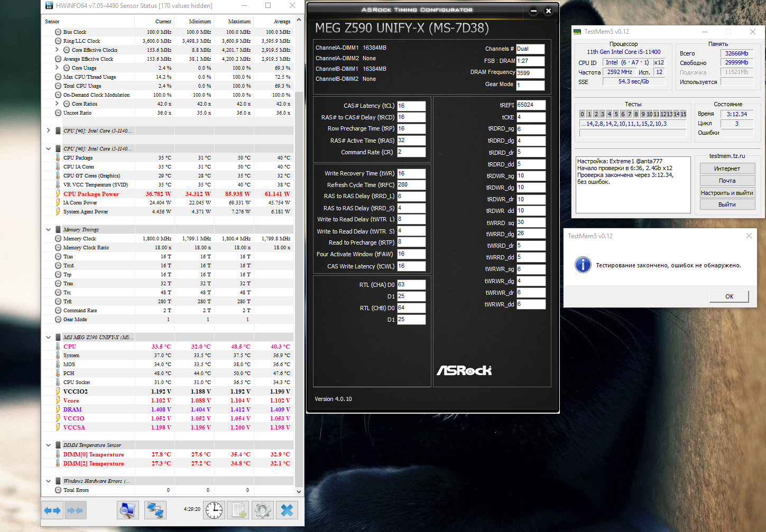Open HWiNFO sensor settings gear icon
Viewport: 766px width, 532px height.
coord(263,510)
